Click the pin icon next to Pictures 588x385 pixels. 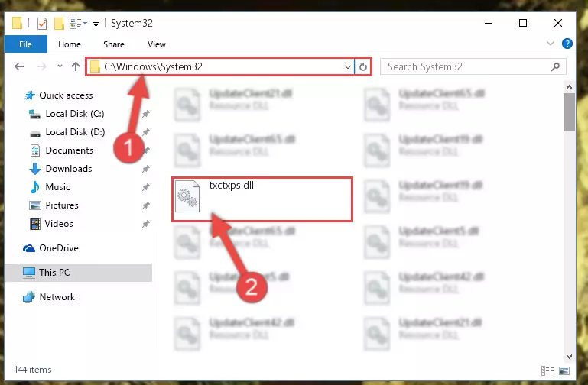click(146, 205)
